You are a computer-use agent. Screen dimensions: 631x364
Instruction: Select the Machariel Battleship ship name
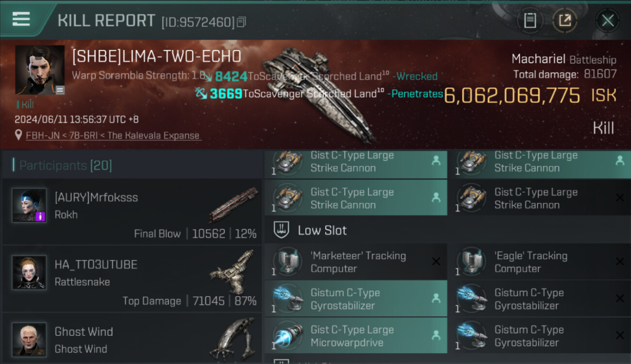[564, 59]
